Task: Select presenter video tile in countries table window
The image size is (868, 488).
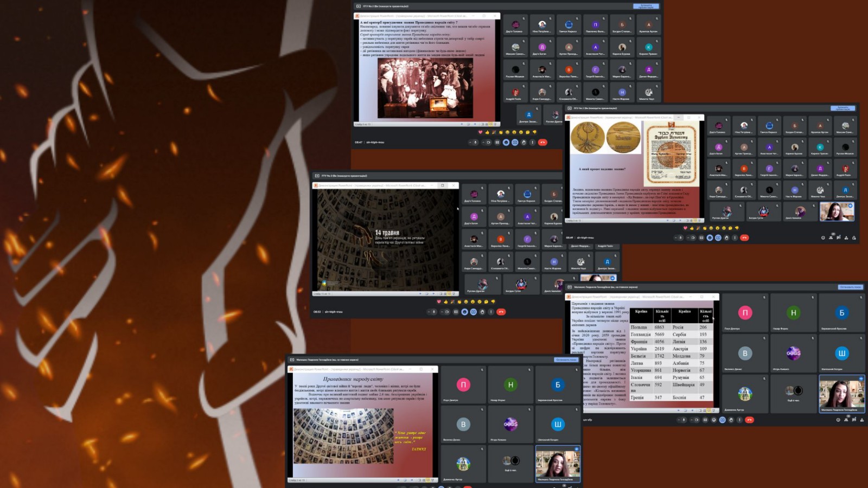Action: pyautogui.click(x=841, y=394)
